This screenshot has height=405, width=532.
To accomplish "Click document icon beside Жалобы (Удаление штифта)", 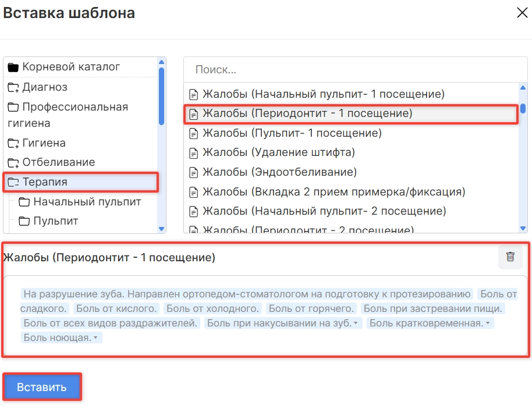I will click(194, 153).
